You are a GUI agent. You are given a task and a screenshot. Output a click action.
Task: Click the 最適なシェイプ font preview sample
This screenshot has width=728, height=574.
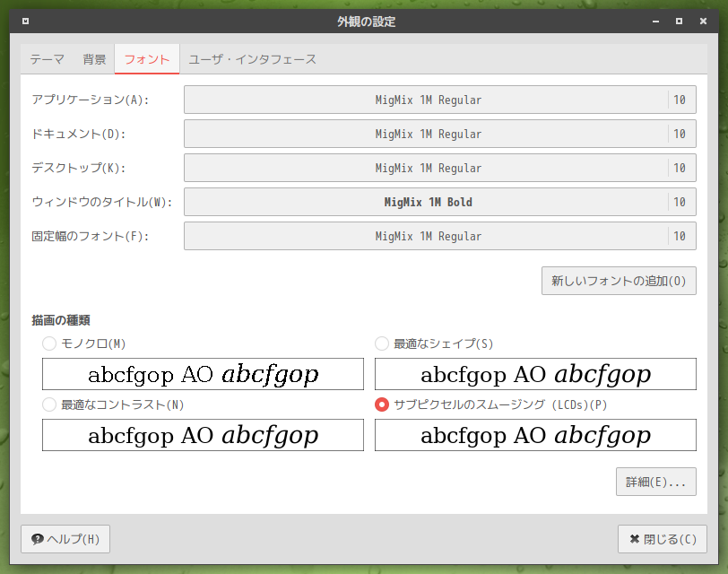(535, 374)
